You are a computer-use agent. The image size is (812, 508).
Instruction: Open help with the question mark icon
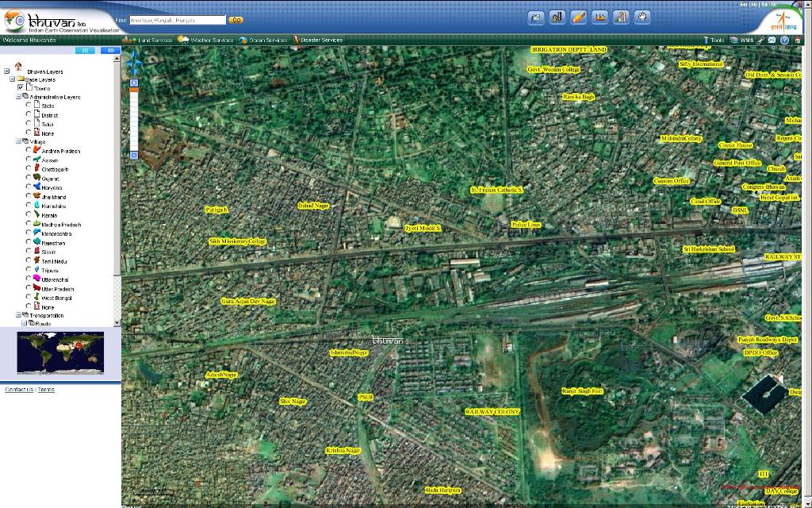click(x=784, y=40)
